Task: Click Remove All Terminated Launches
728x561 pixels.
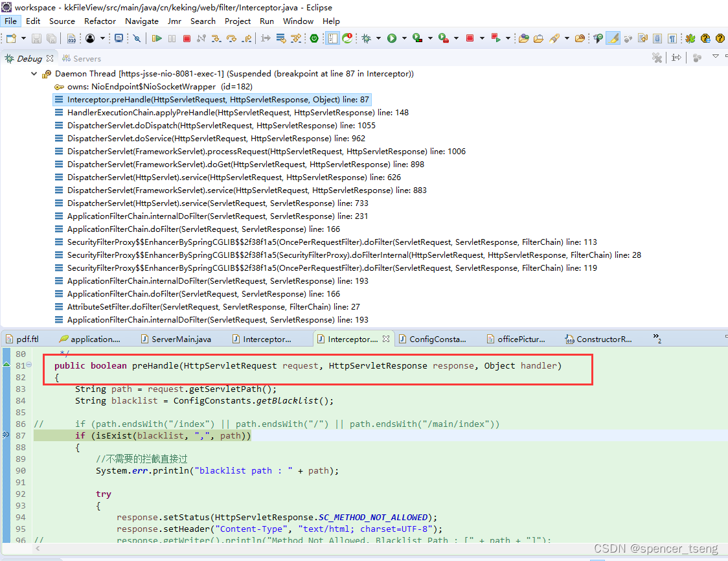Action: pos(657,58)
